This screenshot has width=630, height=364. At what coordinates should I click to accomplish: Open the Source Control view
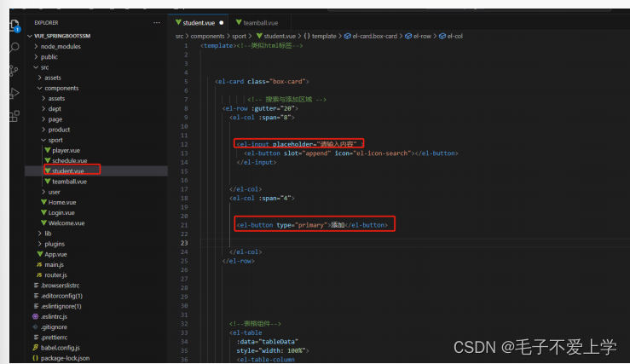coord(14,71)
